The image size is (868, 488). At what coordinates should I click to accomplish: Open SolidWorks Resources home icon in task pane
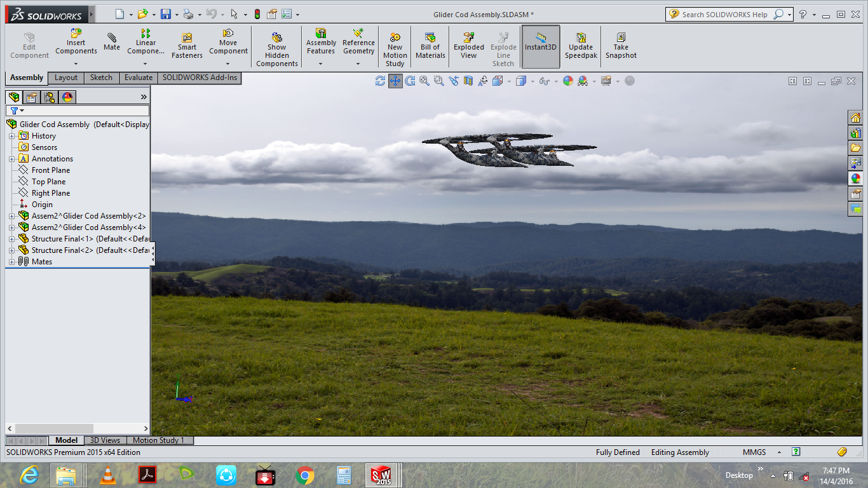click(x=855, y=118)
